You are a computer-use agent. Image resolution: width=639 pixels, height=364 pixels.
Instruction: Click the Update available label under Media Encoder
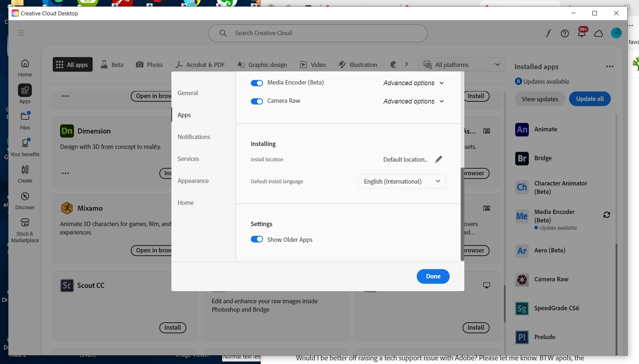pyautogui.click(x=558, y=228)
